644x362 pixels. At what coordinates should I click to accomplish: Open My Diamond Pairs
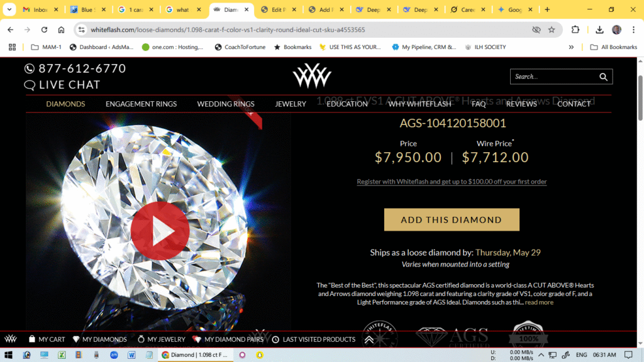(x=228, y=339)
